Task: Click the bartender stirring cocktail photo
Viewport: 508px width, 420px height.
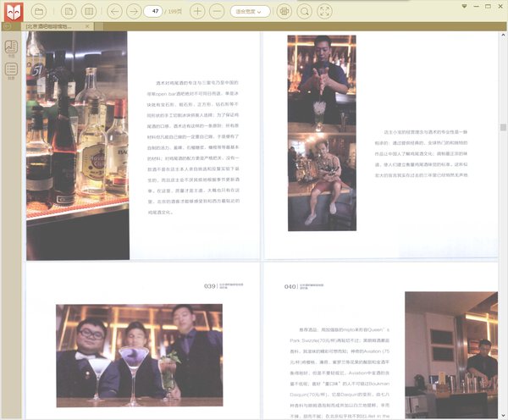Action: tap(322, 83)
